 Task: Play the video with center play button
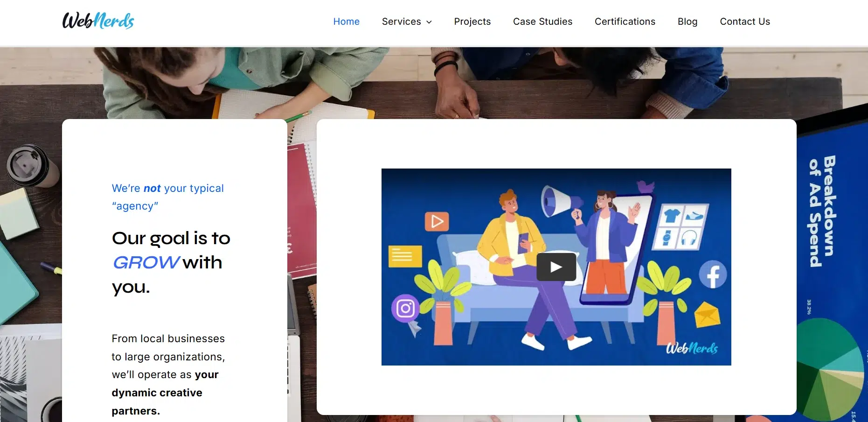click(556, 267)
